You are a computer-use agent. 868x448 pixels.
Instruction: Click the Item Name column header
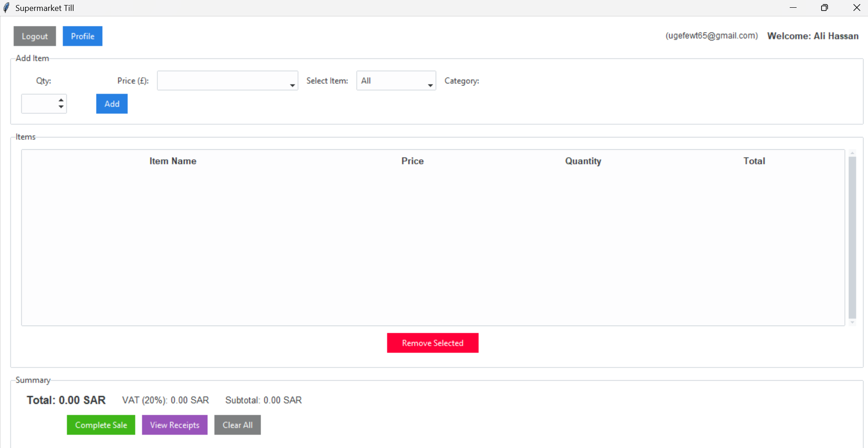coord(173,161)
